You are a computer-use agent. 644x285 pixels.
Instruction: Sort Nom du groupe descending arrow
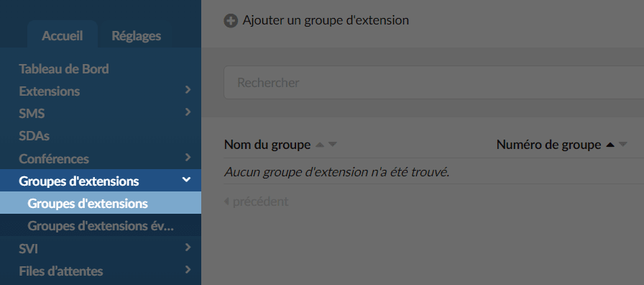click(x=333, y=145)
